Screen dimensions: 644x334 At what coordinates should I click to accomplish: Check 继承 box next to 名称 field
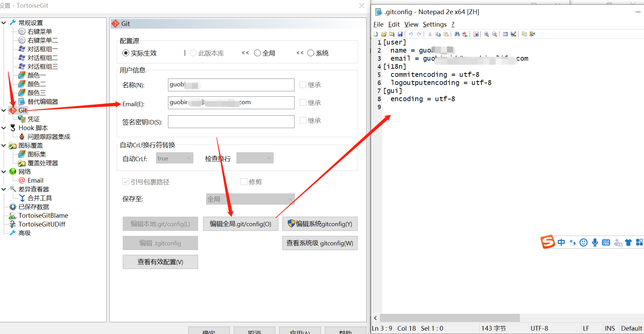click(303, 85)
